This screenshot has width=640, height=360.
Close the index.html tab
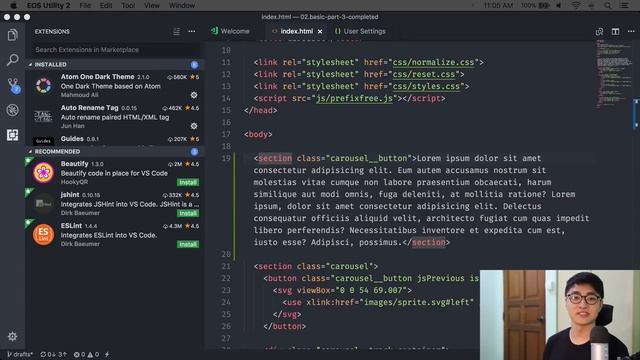point(320,31)
